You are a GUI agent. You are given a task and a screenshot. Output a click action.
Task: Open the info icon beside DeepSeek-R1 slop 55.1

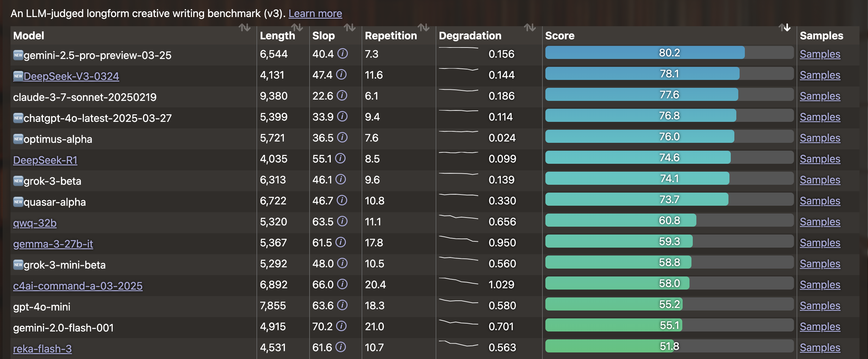pos(340,159)
